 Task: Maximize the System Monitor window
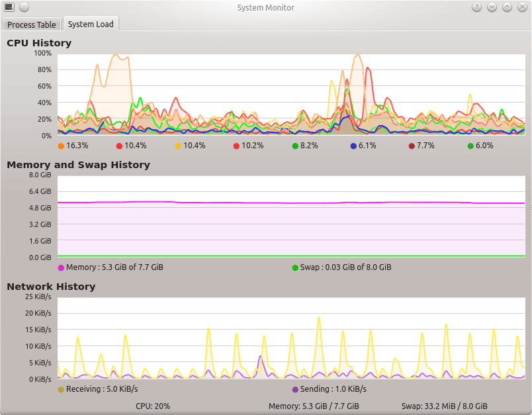(507, 7)
